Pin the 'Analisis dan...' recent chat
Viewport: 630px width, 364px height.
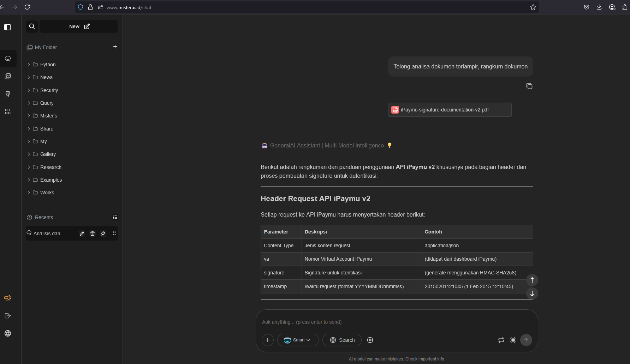pos(103,233)
